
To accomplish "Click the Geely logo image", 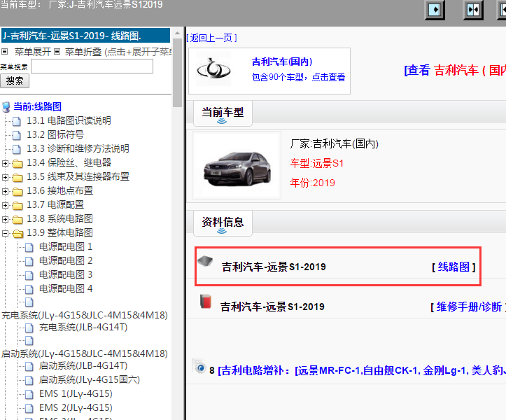I will point(213,70).
